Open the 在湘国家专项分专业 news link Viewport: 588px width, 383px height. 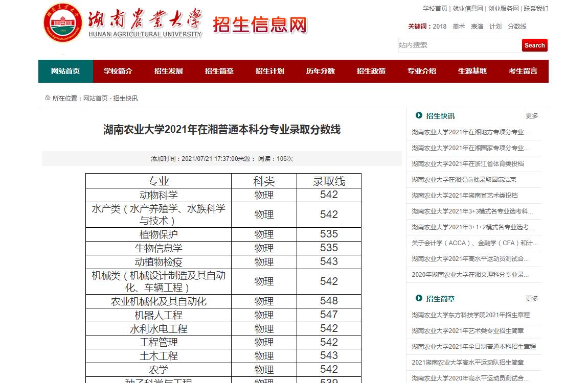[x=470, y=148]
